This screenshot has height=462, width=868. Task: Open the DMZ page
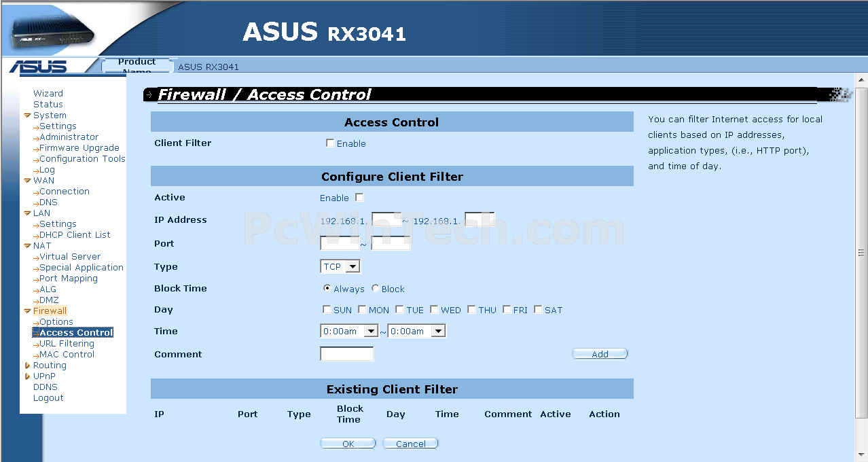pyautogui.click(x=49, y=300)
